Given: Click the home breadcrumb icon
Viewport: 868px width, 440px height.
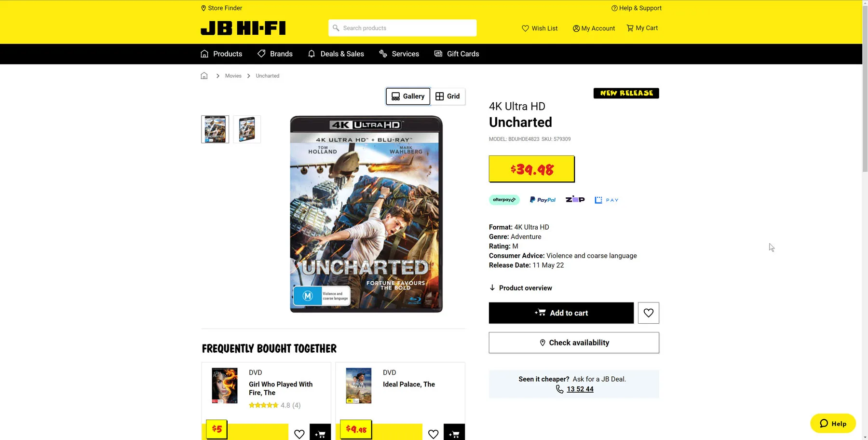Looking at the screenshot, I should (204, 76).
